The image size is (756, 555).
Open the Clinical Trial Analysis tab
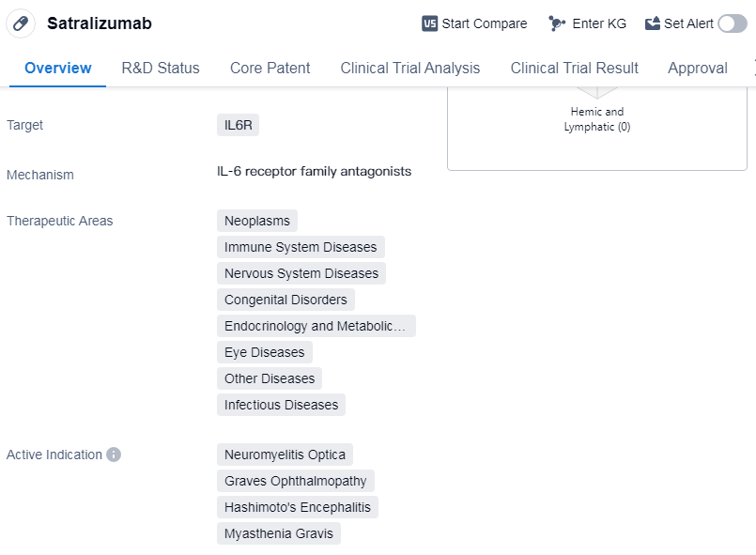click(x=409, y=68)
